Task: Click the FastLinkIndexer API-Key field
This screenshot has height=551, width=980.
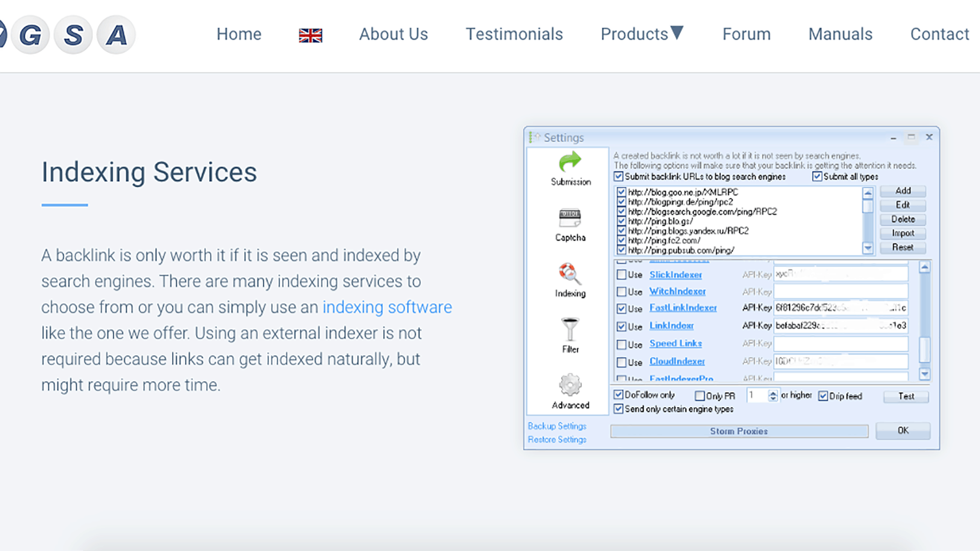Action: 841,308
